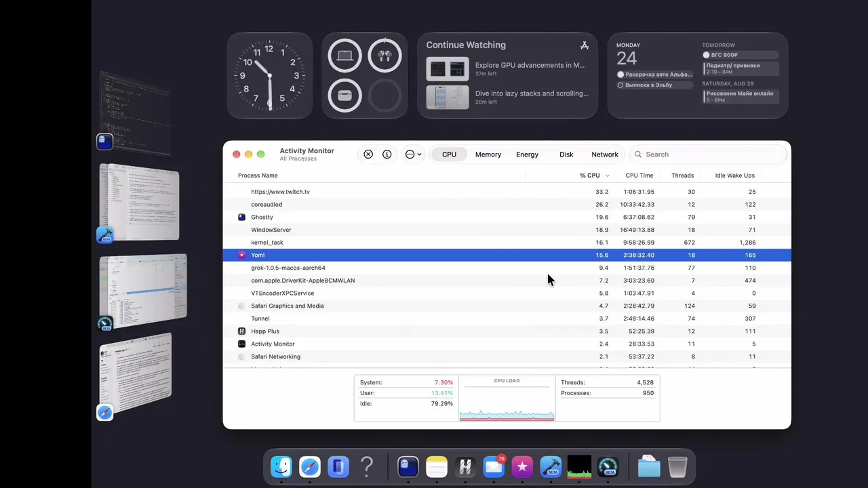The image size is (868, 488).
Task: Select the WindowServer process
Action: point(507,230)
